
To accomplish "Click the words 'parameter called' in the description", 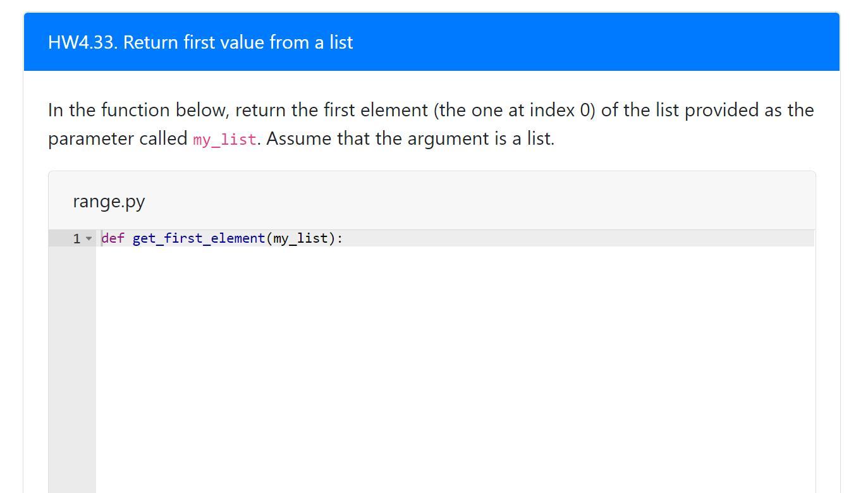I will click(x=118, y=138).
